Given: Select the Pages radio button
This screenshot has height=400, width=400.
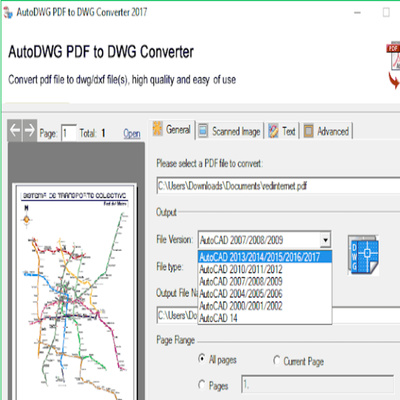Looking at the screenshot, I should (202, 385).
